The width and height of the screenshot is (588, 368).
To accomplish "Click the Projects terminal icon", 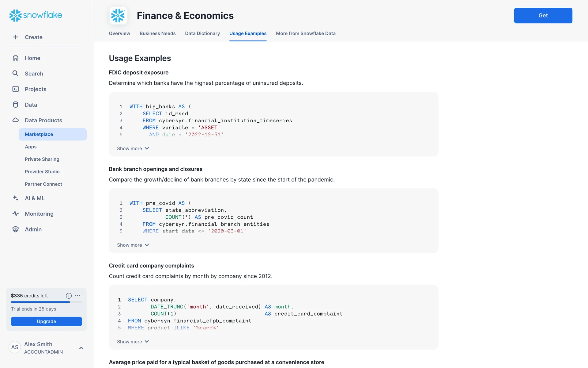I will click(x=16, y=89).
